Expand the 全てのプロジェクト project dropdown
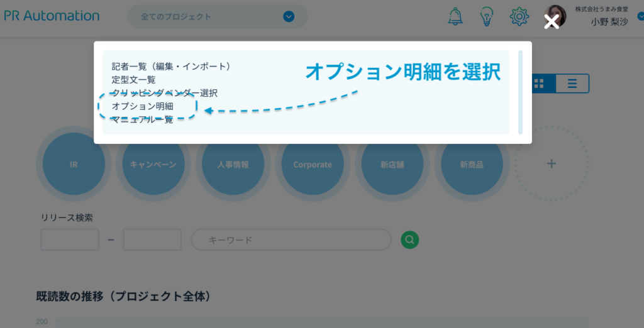The image size is (644, 328). [x=289, y=17]
